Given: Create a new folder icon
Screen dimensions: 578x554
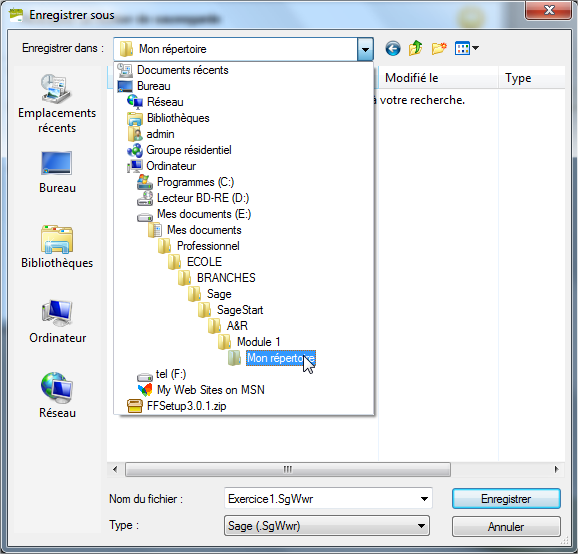Looking at the screenshot, I should [439, 48].
